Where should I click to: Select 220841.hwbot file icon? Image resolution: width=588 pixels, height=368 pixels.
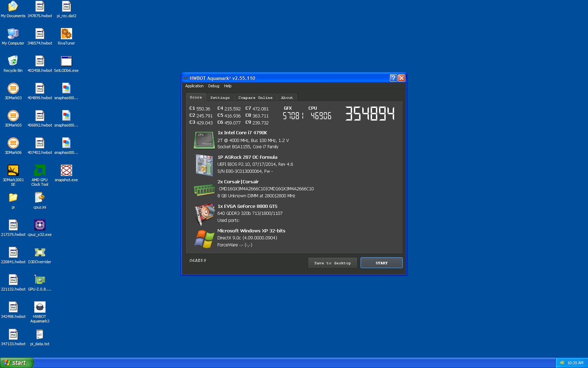pyautogui.click(x=13, y=255)
